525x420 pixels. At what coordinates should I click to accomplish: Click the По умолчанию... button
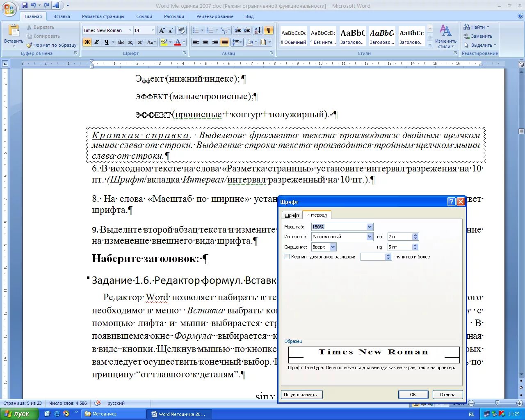pos(301,395)
